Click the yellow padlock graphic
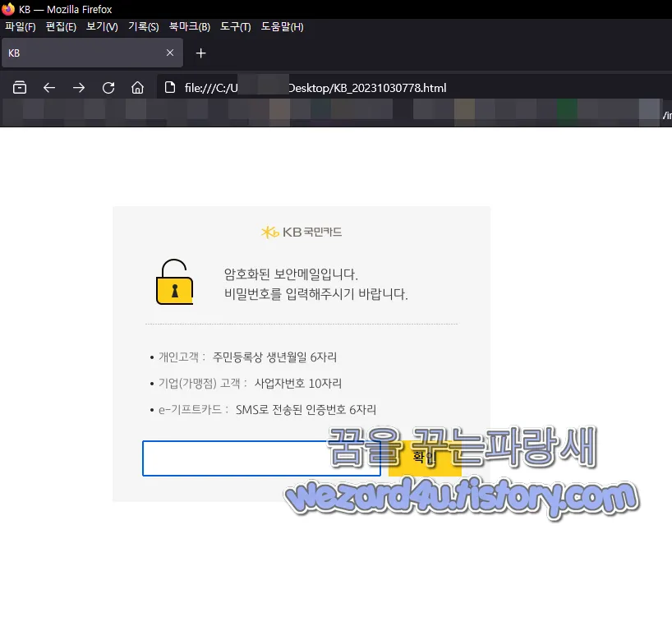The height and width of the screenshot is (640, 672). [174, 283]
